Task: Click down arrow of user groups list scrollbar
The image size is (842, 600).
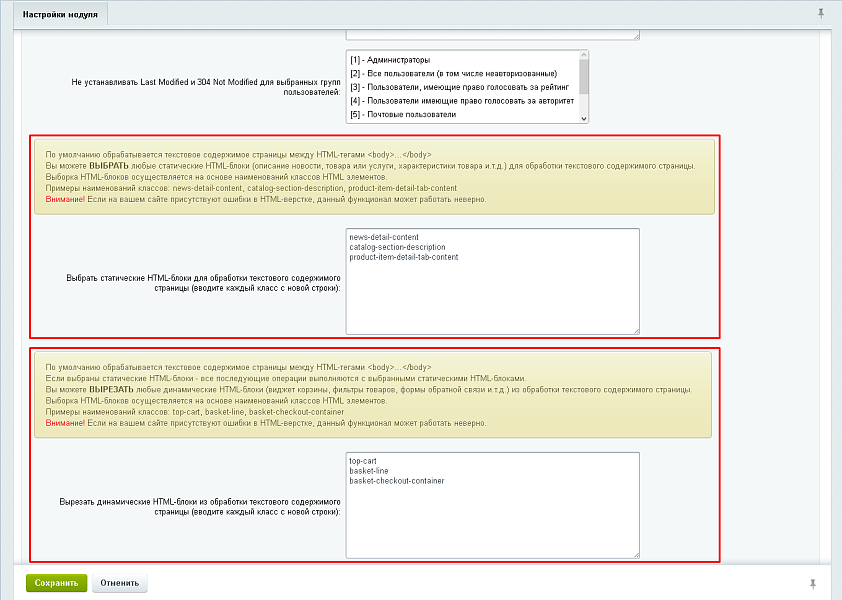Action: tap(584, 117)
